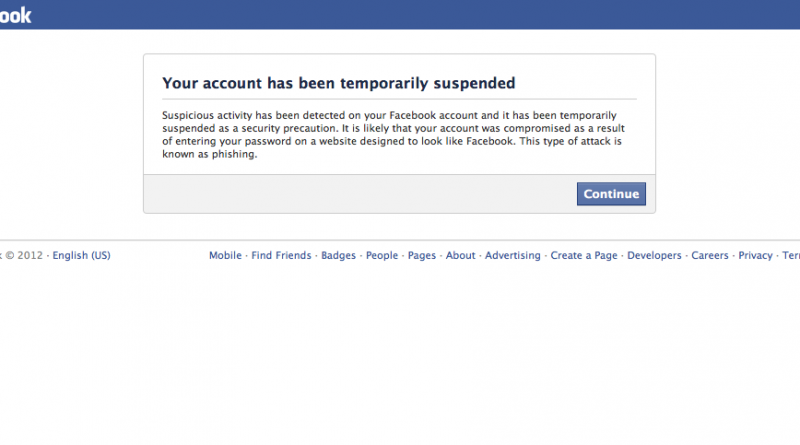Viewport: 800px width, 445px height.
Task: Click the blue Facebook header bar
Action: [x=400, y=15]
